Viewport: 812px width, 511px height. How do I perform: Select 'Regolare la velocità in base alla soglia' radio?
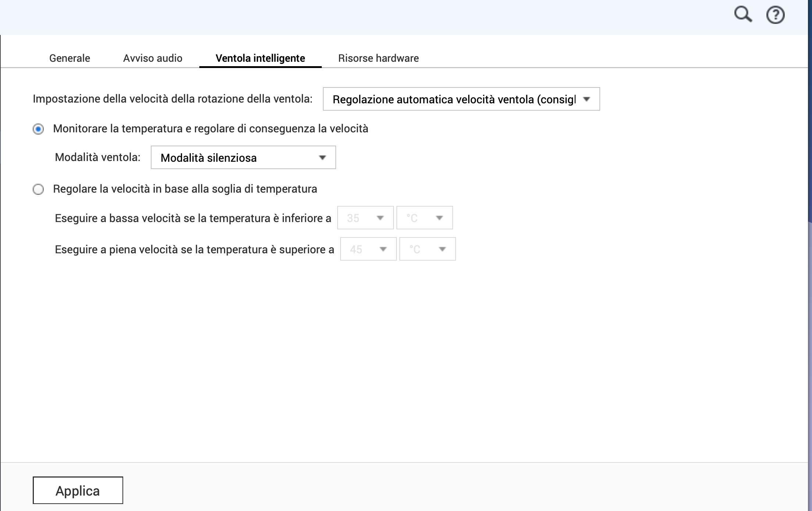click(38, 189)
